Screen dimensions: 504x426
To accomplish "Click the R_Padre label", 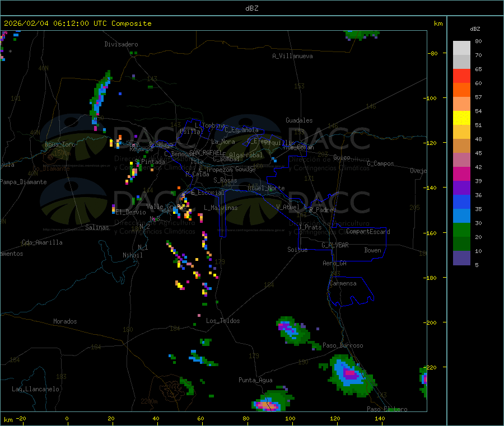I will (321, 210).
